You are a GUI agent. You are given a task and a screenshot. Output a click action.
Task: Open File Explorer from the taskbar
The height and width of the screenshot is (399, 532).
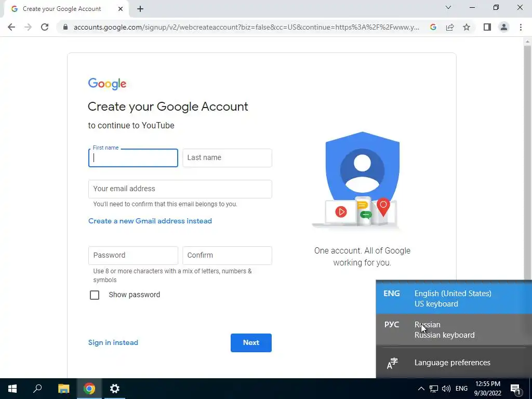[x=63, y=389]
